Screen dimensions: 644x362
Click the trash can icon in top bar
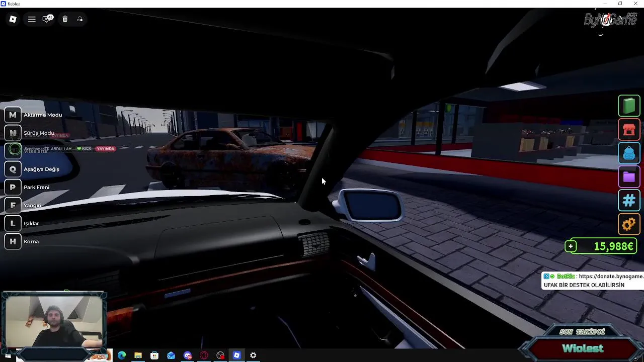65,19
